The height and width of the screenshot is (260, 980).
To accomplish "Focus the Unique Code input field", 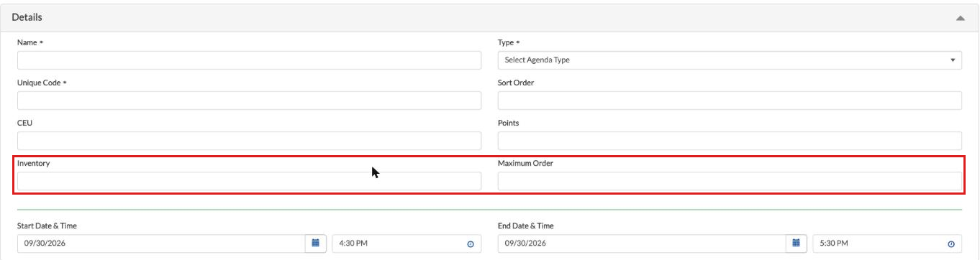I will pyautogui.click(x=249, y=101).
